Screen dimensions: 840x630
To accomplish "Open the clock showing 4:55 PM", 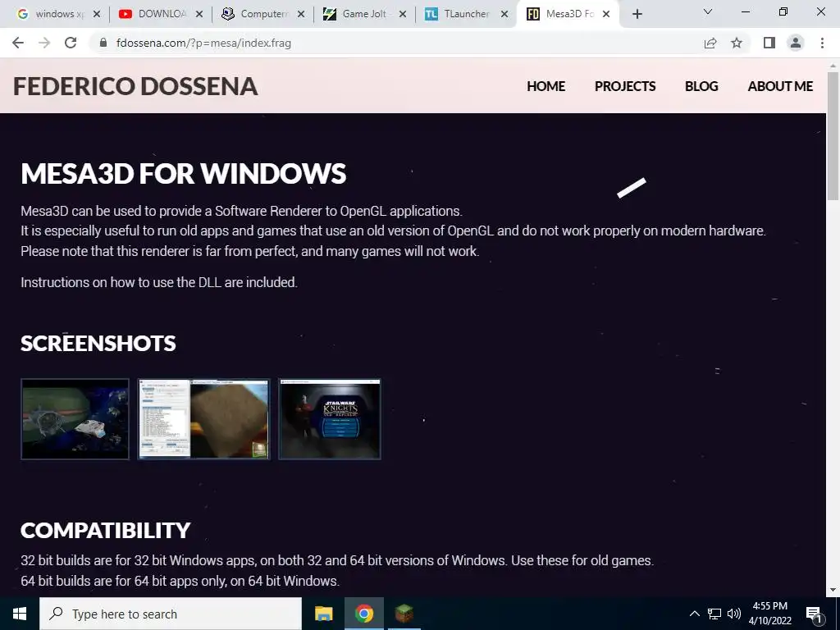I will tap(769, 614).
